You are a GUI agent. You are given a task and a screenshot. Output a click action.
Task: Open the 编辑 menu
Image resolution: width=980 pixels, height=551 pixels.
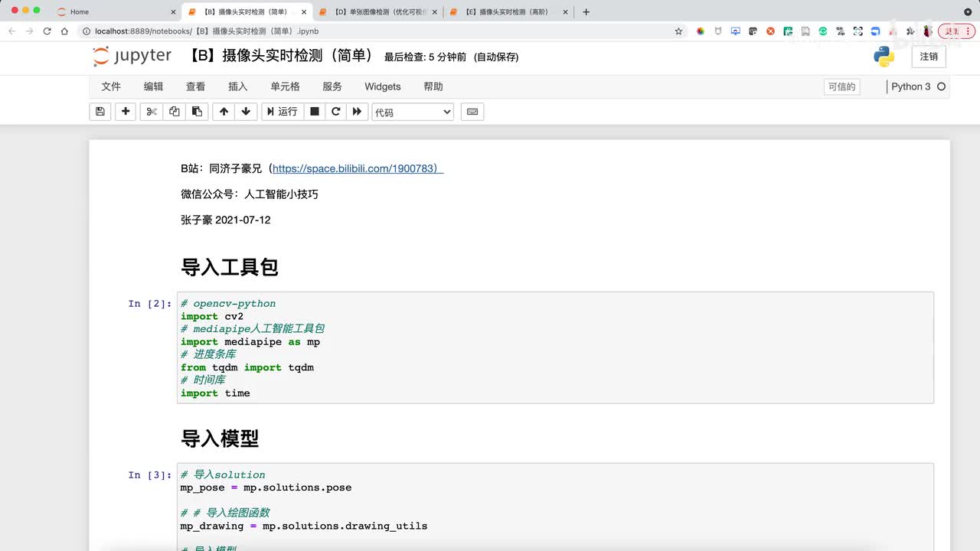[154, 86]
